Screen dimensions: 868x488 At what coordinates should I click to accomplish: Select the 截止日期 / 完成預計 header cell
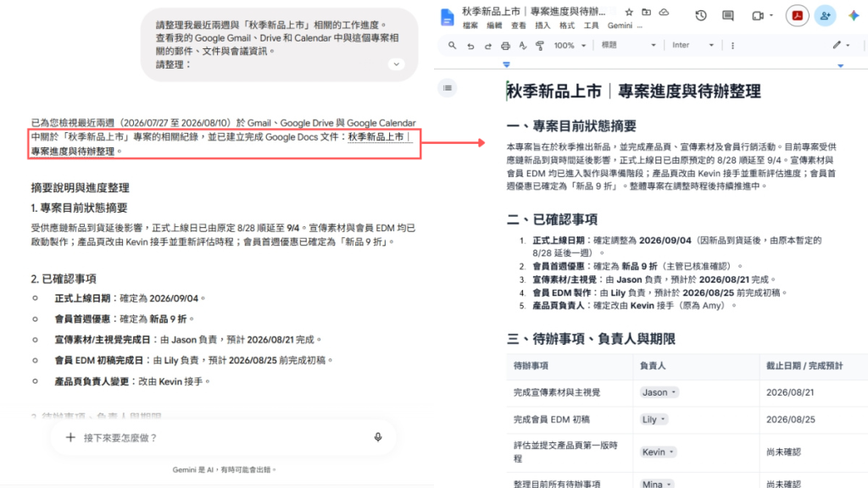pos(814,366)
